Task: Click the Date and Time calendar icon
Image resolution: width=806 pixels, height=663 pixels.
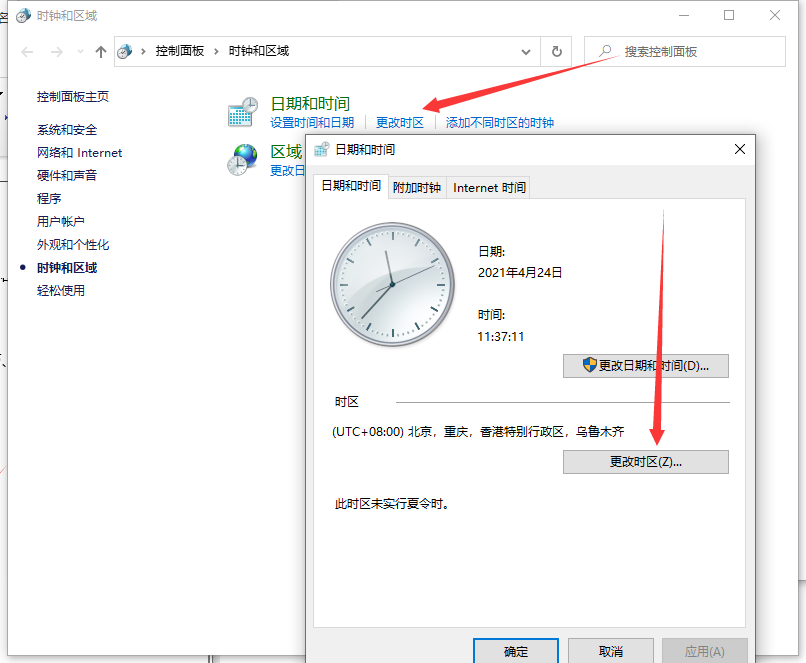Action: pos(241,113)
